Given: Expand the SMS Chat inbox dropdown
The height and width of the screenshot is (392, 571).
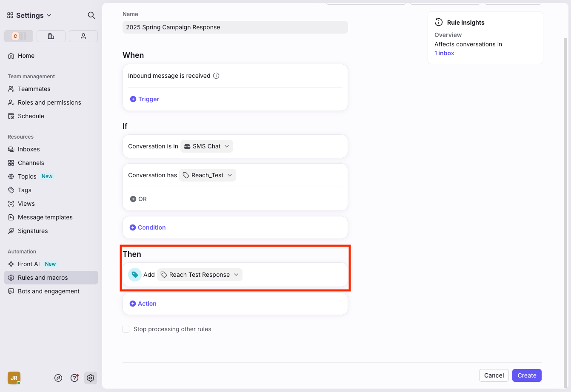Looking at the screenshot, I should click(x=207, y=146).
